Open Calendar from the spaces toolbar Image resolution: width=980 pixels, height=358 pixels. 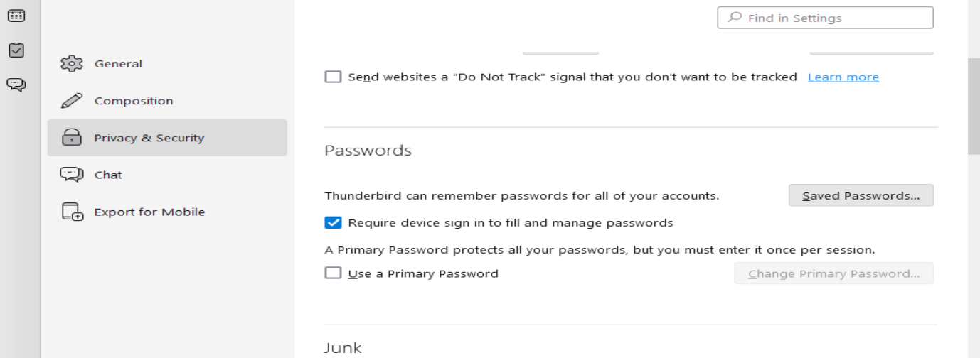coord(16,16)
